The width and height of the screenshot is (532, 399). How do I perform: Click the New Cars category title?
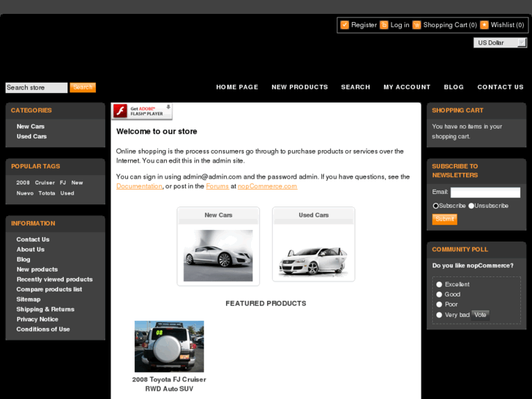tap(218, 215)
